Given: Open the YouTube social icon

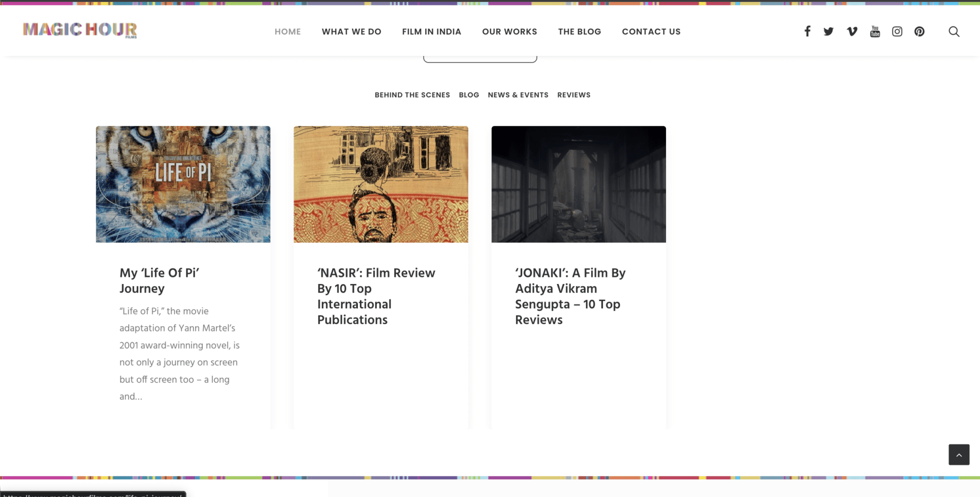Looking at the screenshot, I should pyautogui.click(x=875, y=32).
